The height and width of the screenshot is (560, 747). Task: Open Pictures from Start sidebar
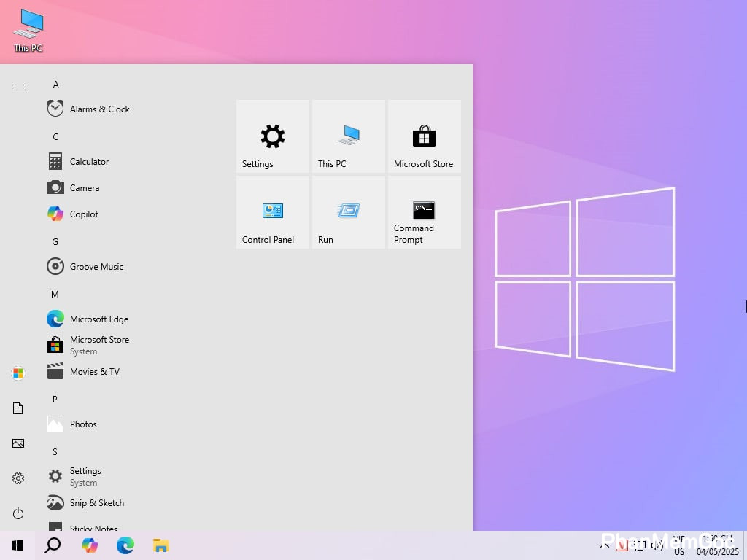[x=18, y=443]
